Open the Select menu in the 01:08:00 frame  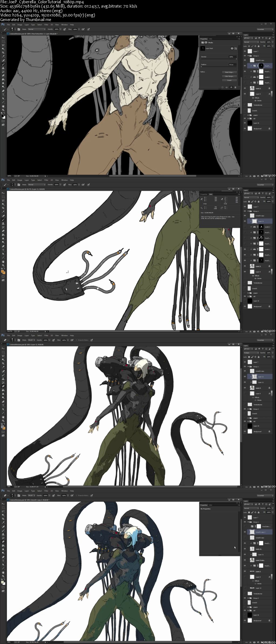[40, 491]
